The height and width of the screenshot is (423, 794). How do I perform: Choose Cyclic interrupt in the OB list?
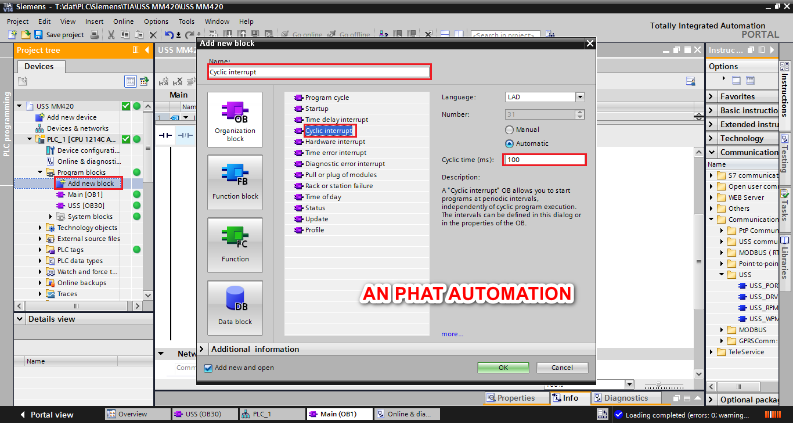pos(329,130)
